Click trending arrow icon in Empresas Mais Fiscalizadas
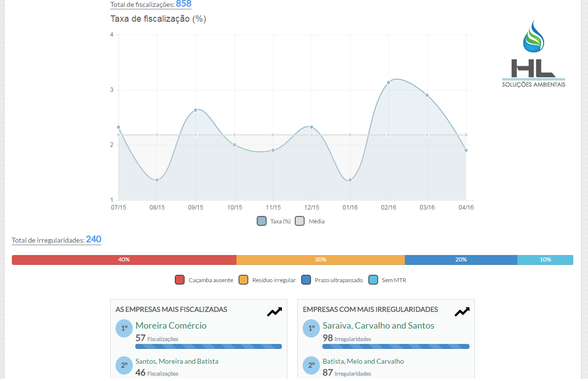This screenshot has width=588, height=381. [x=274, y=312]
